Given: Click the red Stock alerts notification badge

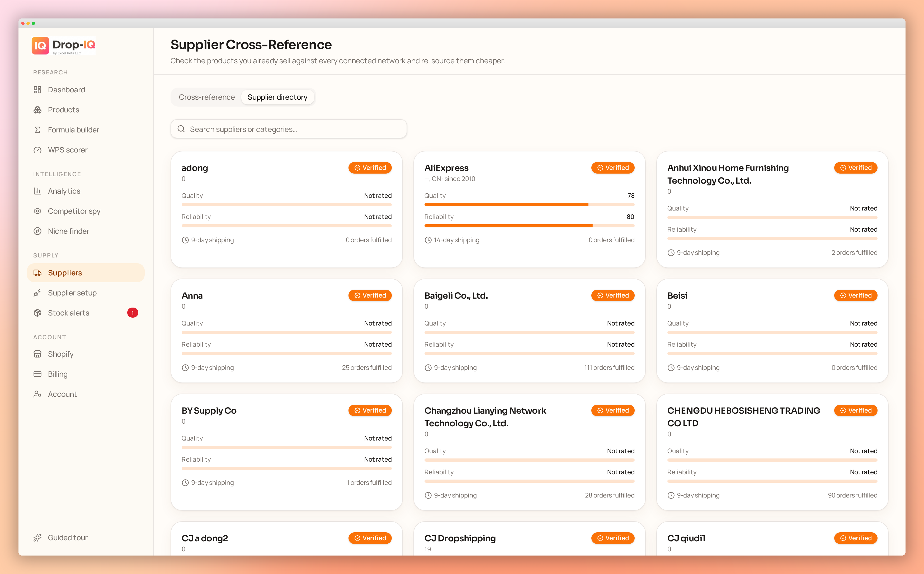Looking at the screenshot, I should (133, 313).
